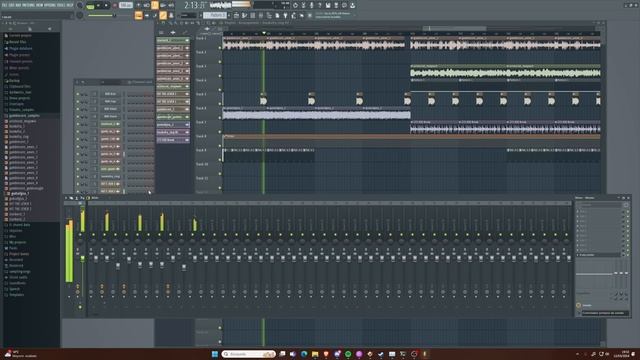
Task: Click the View Piano roll toolbar icon
Action: pyautogui.click(x=244, y=16)
